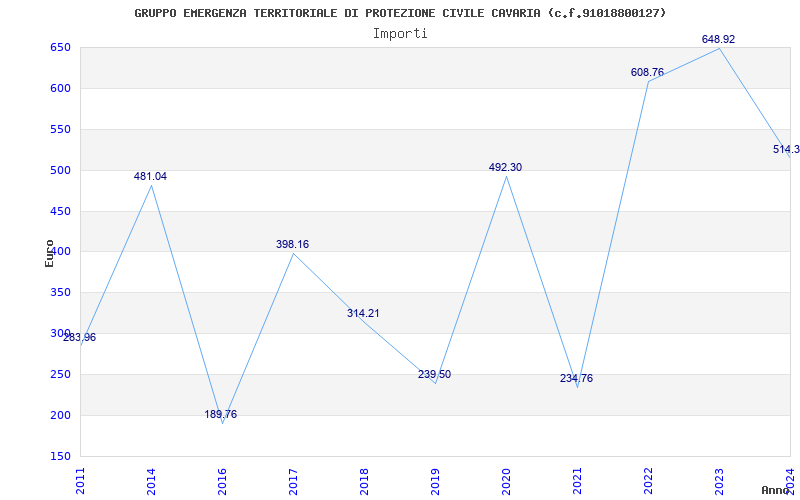This screenshot has height=500, width=800.
Task: Click the 200 value on Euro axis
Action: (x=60, y=415)
